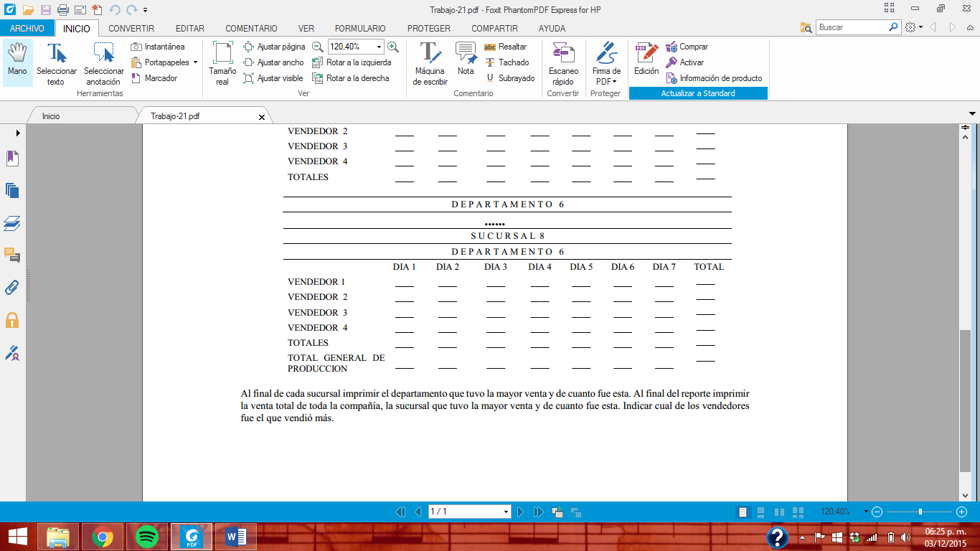This screenshot has height=551, width=980.
Task: Open the ARCHIVO menu
Action: pyautogui.click(x=27, y=29)
